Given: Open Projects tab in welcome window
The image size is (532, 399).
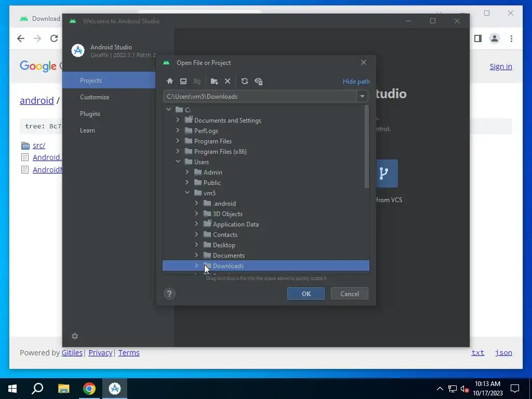Looking at the screenshot, I should pos(109,80).
